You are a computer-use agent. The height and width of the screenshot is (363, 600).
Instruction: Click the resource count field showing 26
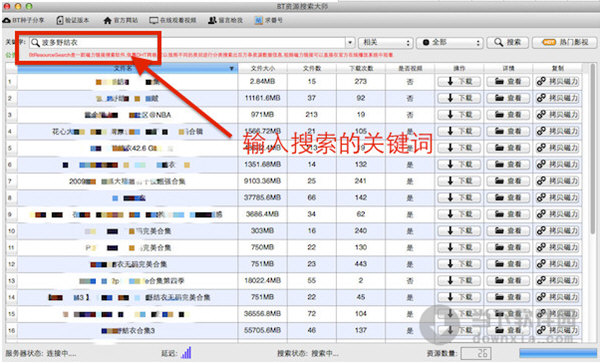(x=476, y=353)
